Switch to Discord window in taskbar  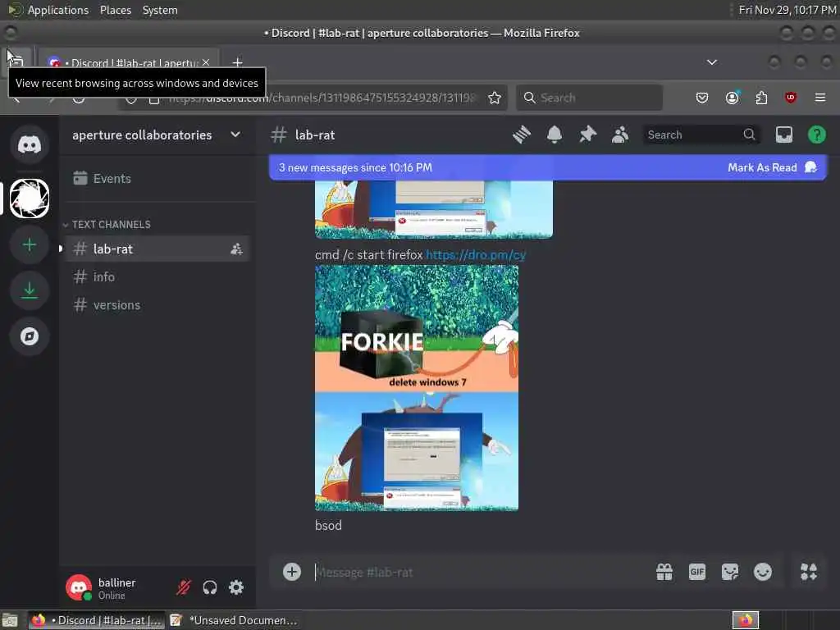pyautogui.click(x=97, y=620)
